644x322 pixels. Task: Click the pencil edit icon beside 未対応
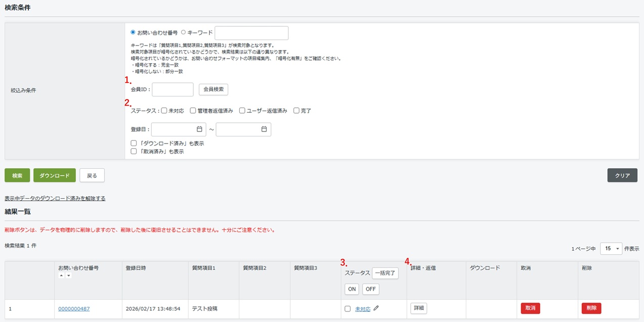(376, 308)
